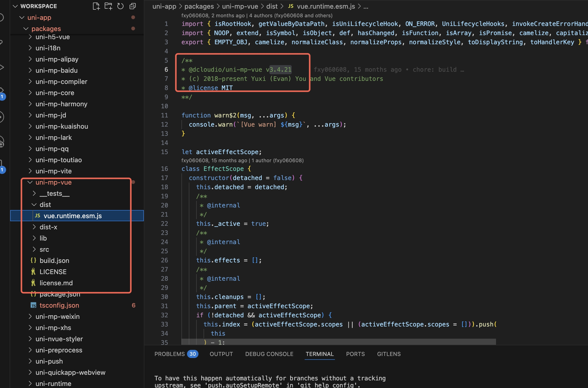The width and height of the screenshot is (588, 388).
Task: Collapse all folders using the collapse icon
Action: click(x=133, y=6)
